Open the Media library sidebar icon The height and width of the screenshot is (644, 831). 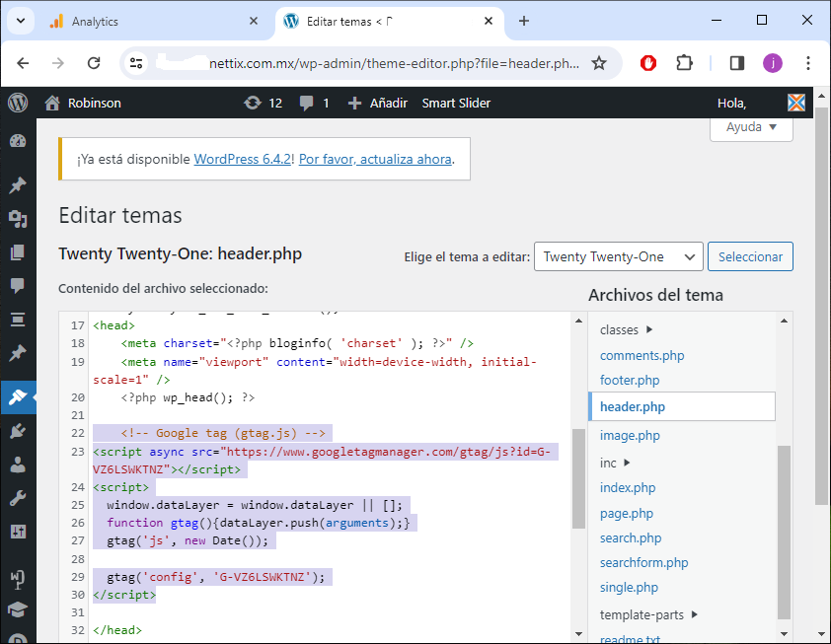(x=17, y=219)
